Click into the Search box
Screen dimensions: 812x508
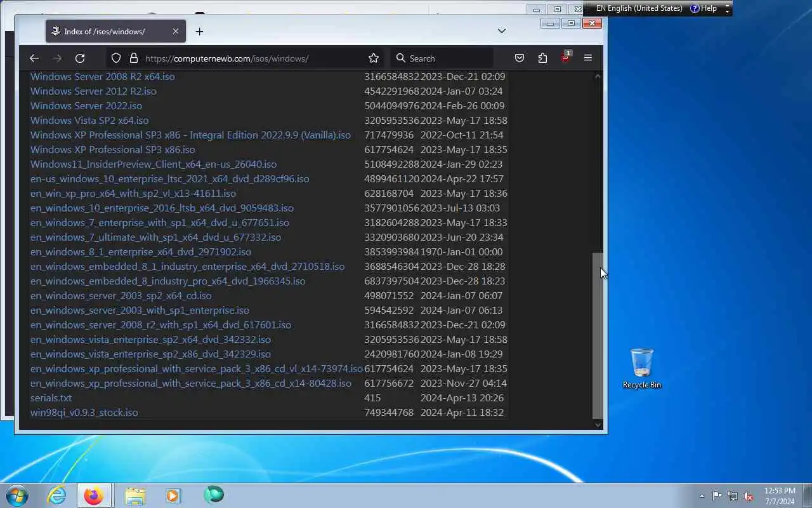[x=442, y=58]
